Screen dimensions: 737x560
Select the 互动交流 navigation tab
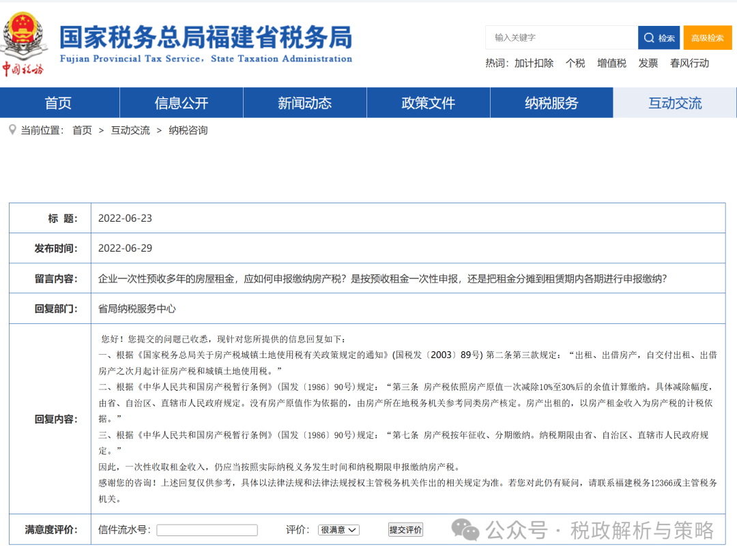[675, 103]
